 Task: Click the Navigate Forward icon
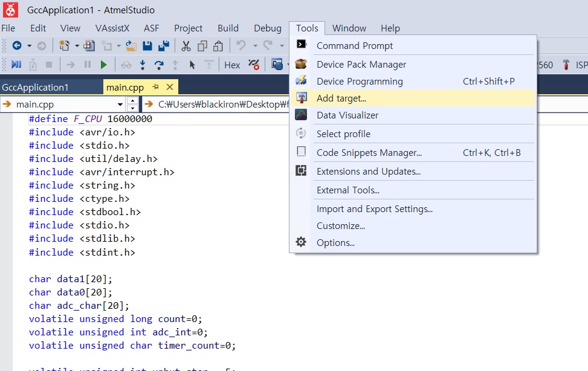coord(42,46)
